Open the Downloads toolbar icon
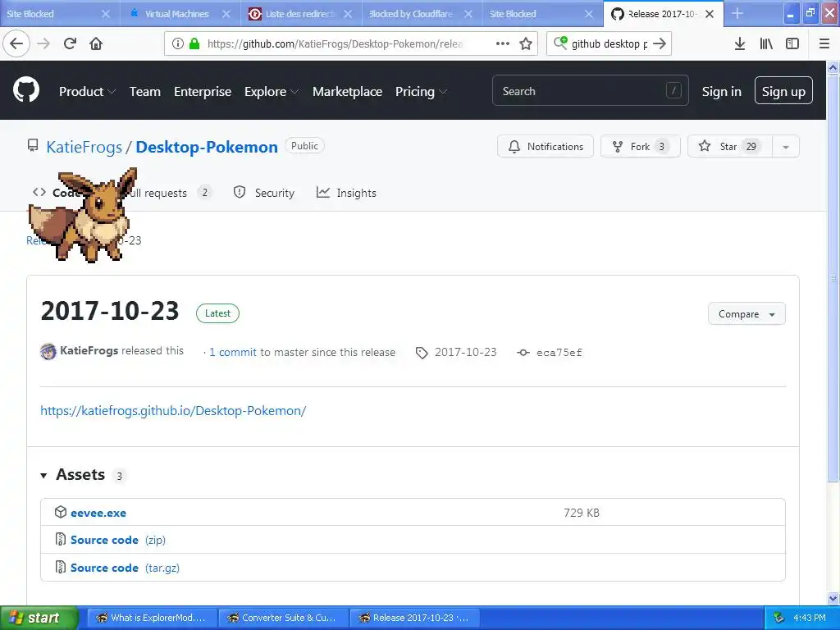Screen dimensions: 840x630 (x=740, y=43)
